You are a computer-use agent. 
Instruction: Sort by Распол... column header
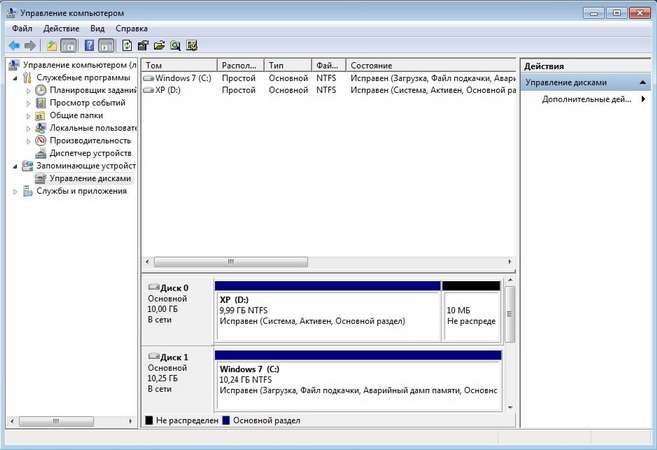coord(241,65)
